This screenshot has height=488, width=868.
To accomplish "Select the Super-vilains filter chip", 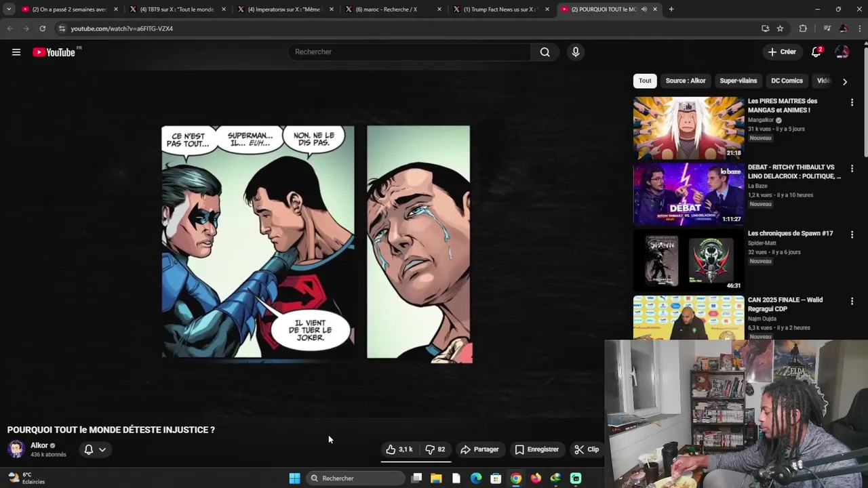I will pyautogui.click(x=738, y=81).
